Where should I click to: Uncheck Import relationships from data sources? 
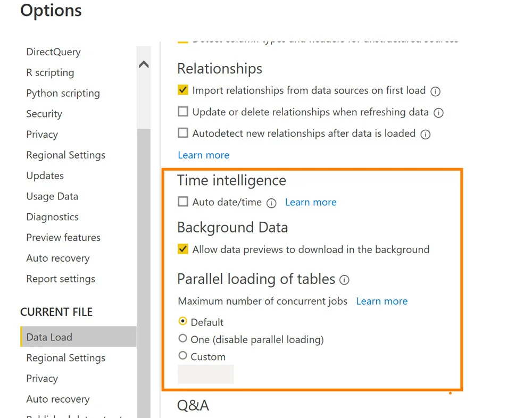point(183,90)
